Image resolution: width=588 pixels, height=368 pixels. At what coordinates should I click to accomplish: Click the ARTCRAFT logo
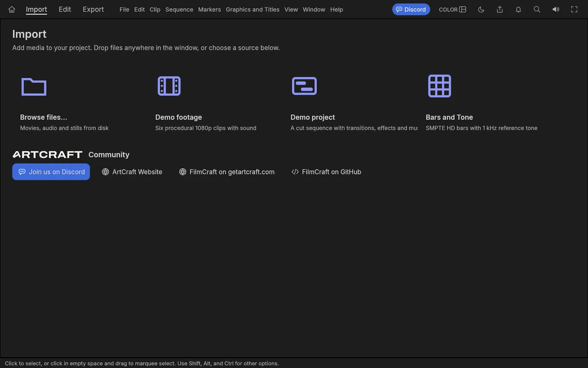47,155
